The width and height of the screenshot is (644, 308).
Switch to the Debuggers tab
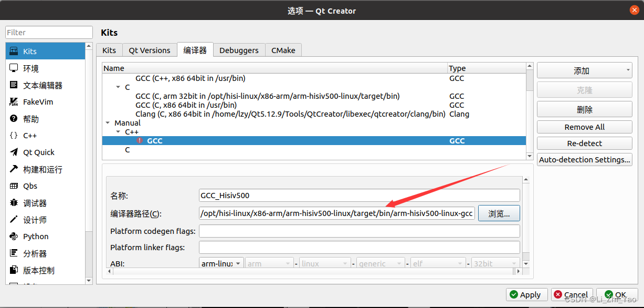click(239, 50)
